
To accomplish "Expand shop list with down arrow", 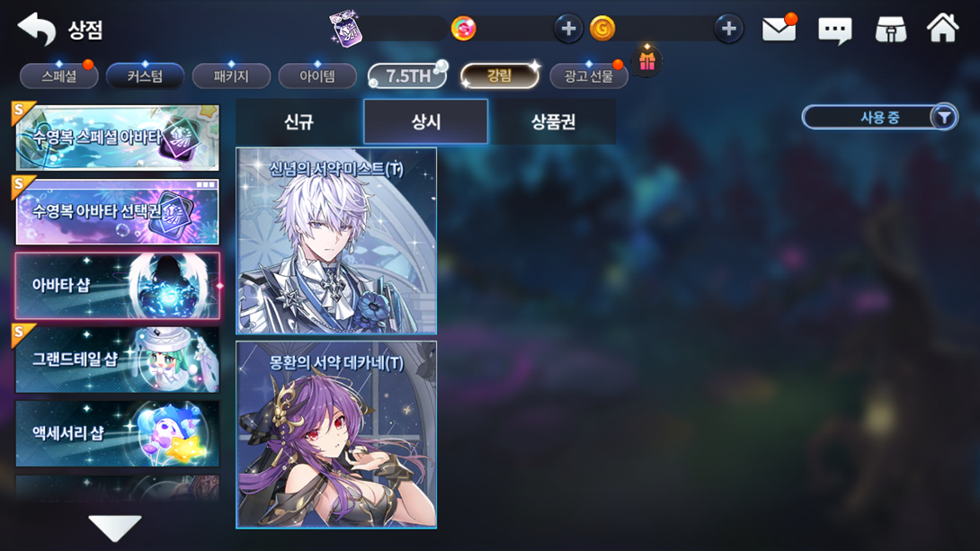I will click(x=115, y=528).
